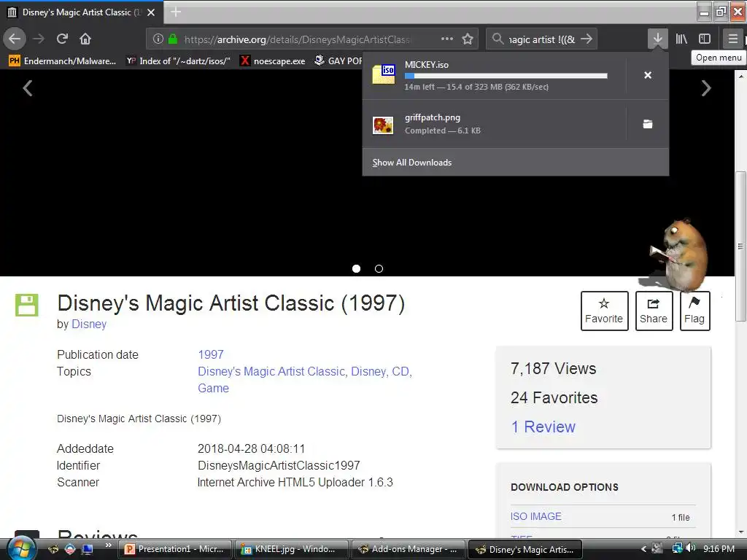Click the hamster desktop pet
This screenshot has width=747, height=560.
click(x=678, y=254)
